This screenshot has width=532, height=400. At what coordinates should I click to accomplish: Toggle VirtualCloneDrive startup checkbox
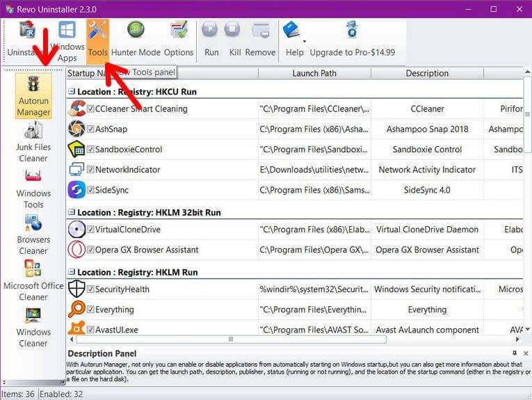(90, 230)
